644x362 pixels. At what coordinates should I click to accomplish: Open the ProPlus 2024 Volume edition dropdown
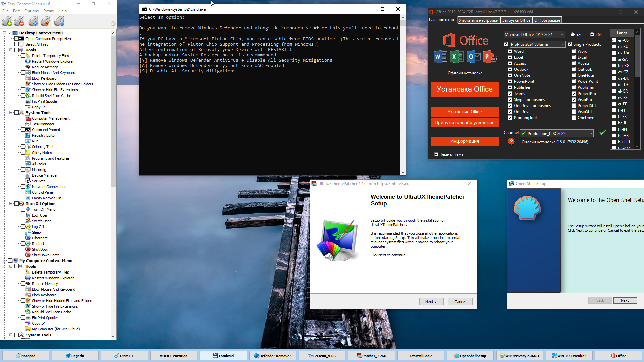click(537, 44)
